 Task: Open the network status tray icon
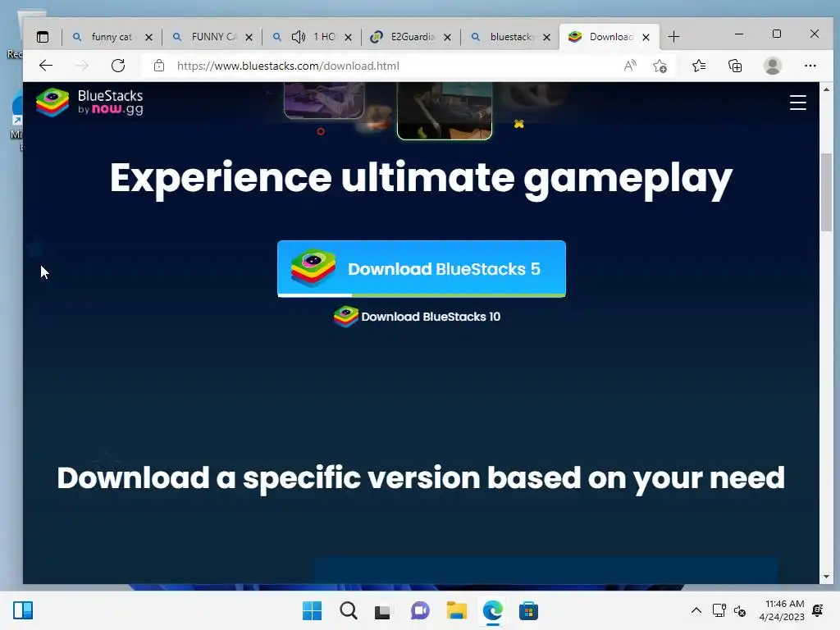tap(719, 610)
